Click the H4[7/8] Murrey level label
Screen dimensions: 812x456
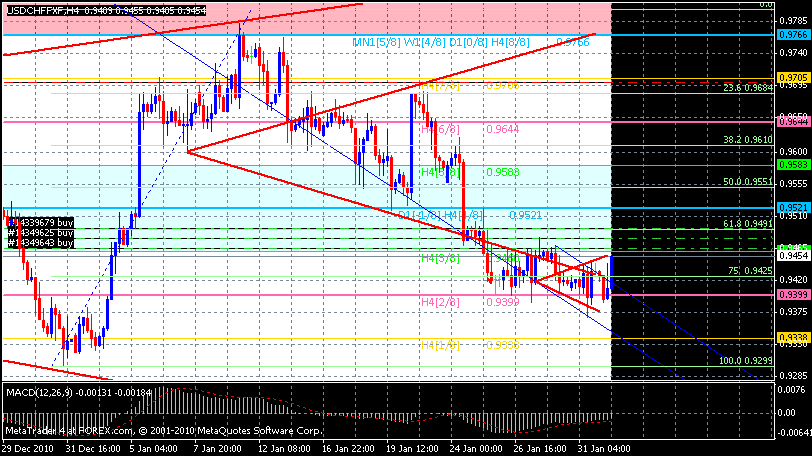[x=440, y=85]
